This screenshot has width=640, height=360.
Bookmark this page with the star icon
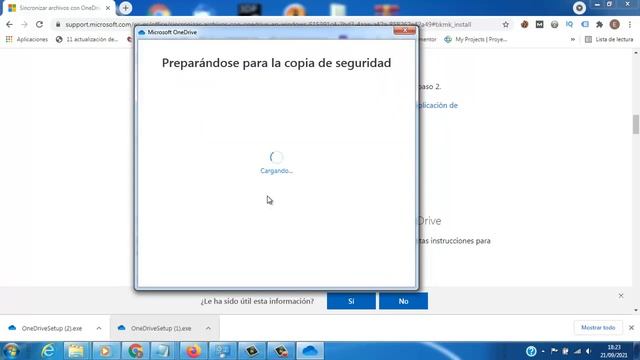(x=506, y=24)
